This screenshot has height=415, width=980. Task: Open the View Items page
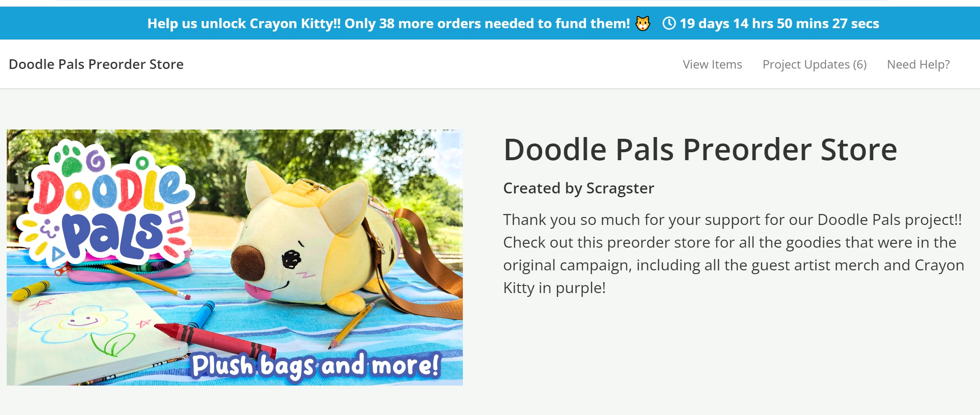click(712, 64)
